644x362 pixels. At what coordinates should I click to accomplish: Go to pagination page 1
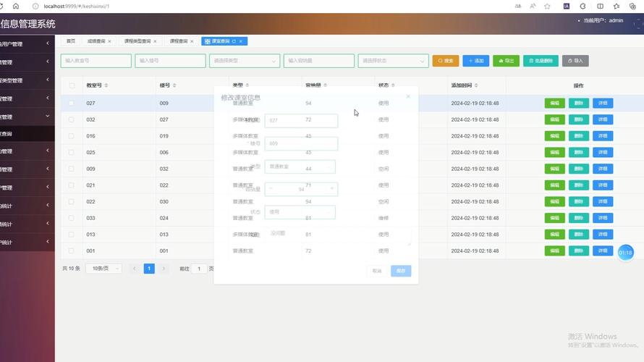click(149, 269)
